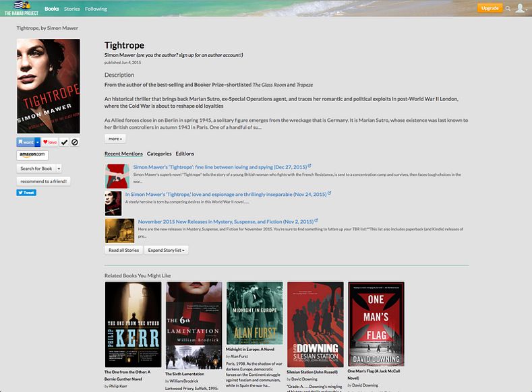This screenshot has height=392, width=532.
Task: Toggle the red heart love button
Action: point(50,142)
